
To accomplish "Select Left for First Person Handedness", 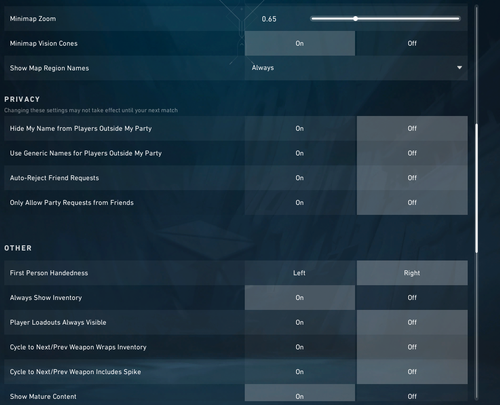I will coord(300,273).
